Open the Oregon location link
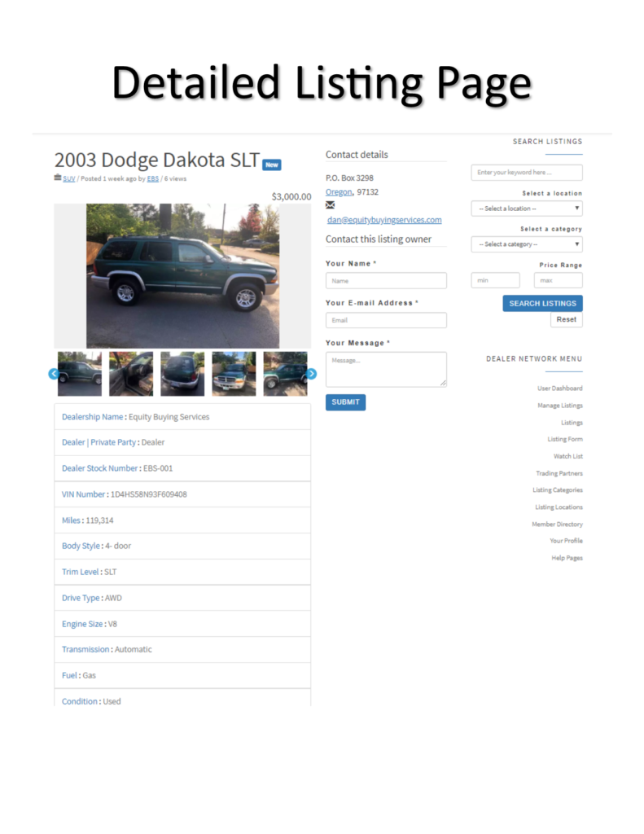 (339, 192)
